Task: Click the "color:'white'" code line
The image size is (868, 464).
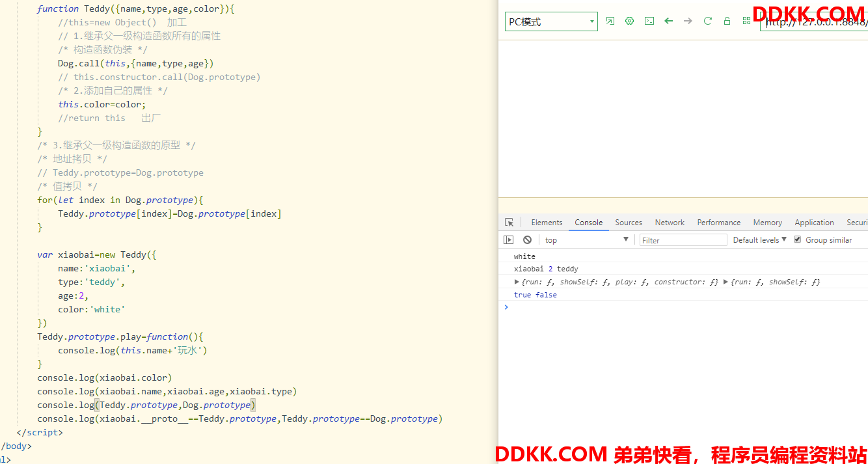Action: pos(92,309)
